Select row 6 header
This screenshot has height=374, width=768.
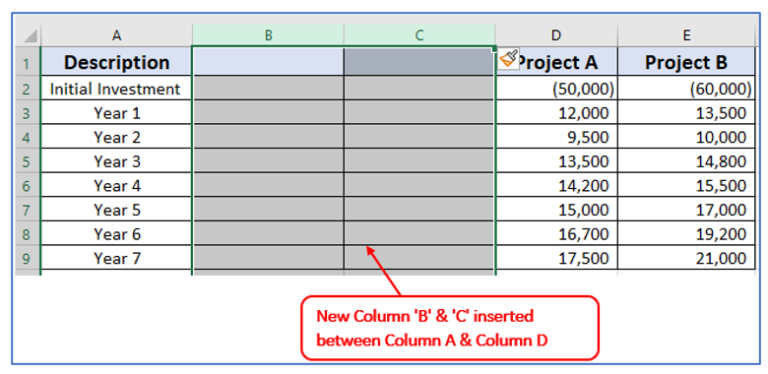coord(27,186)
